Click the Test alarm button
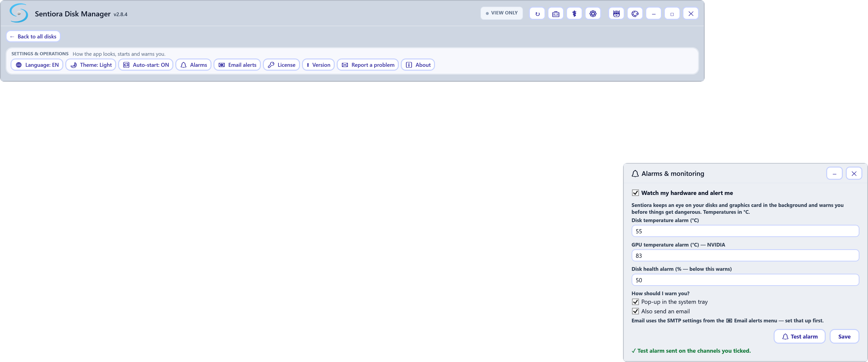Image resolution: width=868 pixels, height=362 pixels. click(799, 336)
